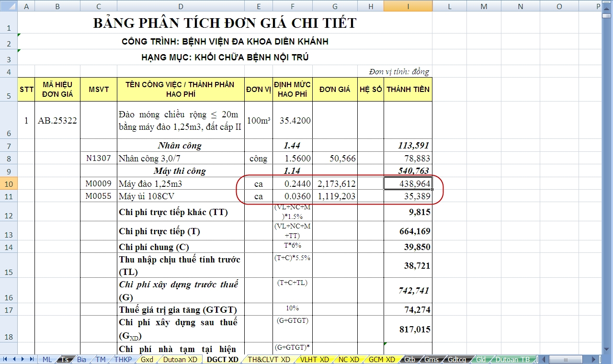Click the 'Chi phí chung (C)' cell
This screenshot has height=364, width=613.
click(x=181, y=247)
